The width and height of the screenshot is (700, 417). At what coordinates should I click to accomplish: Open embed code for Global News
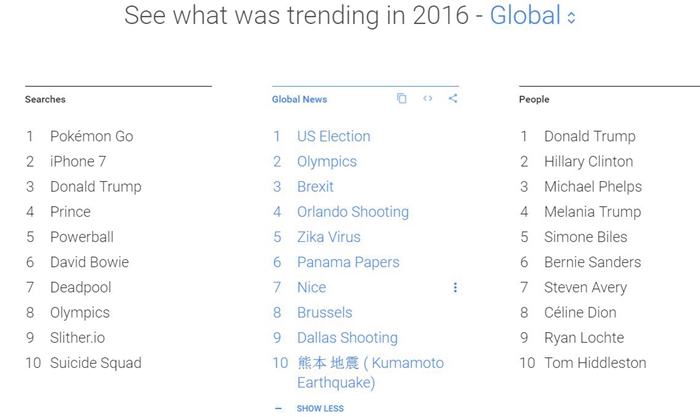click(x=428, y=99)
